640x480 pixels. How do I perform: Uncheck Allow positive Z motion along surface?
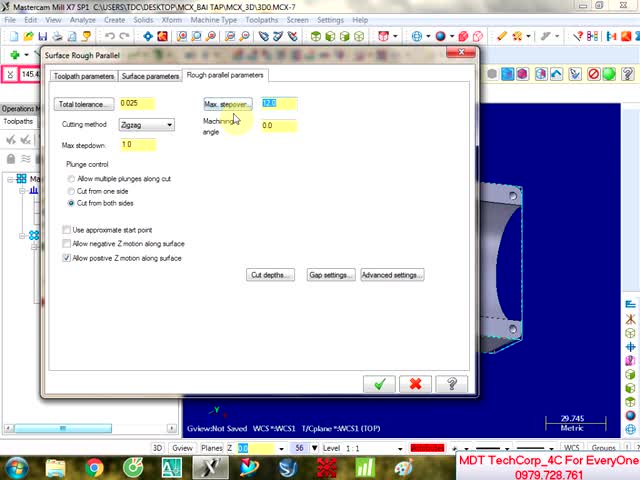tap(67, 258)
